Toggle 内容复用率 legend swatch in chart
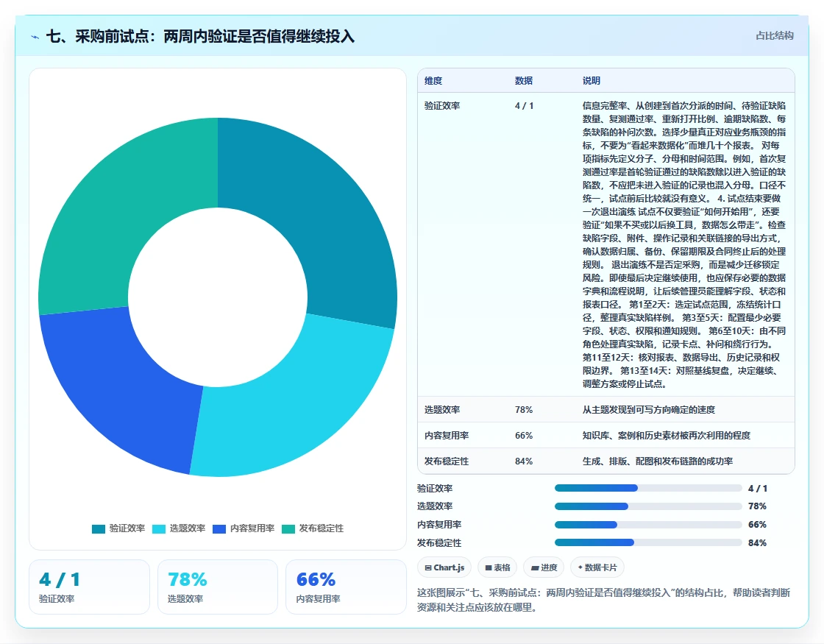This screenshot has width=824, height=644. [x=219, y=529]
